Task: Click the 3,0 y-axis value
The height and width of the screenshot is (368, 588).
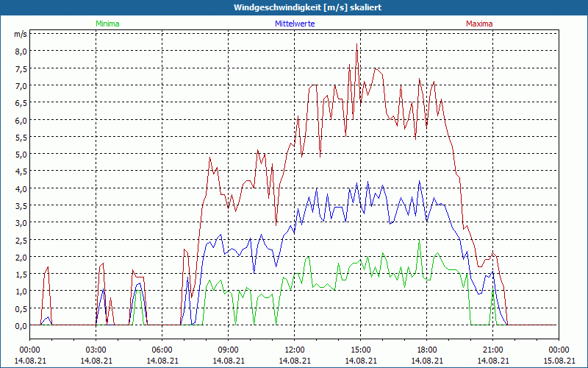Action: (21, 223)
